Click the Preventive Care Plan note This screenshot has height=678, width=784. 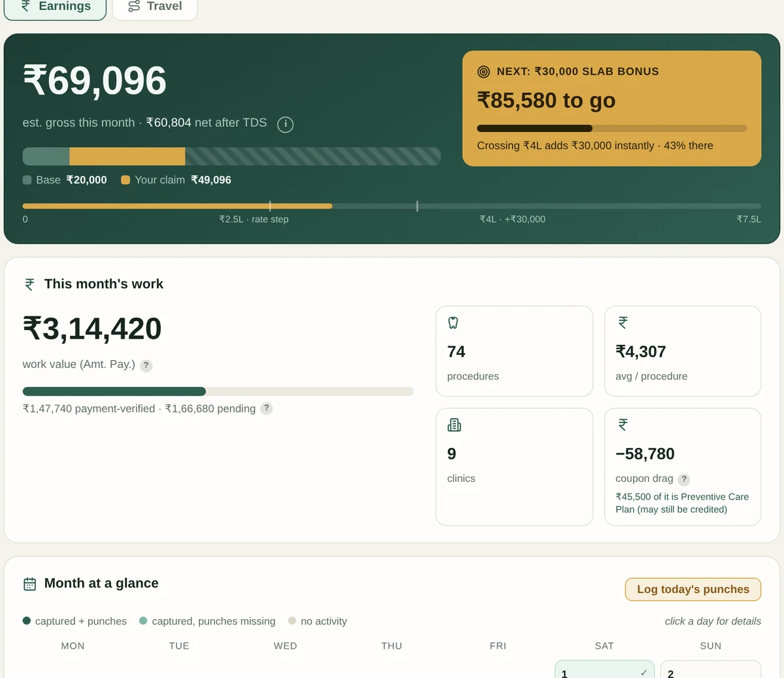(x=682, y=503)
